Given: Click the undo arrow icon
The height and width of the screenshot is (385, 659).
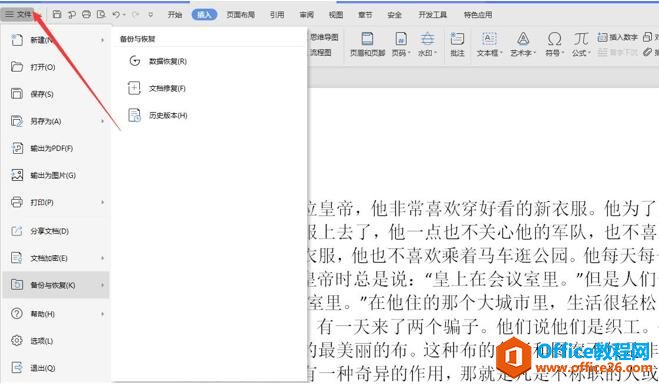Looking at the screenshot, I should click(x=116, y=15).
